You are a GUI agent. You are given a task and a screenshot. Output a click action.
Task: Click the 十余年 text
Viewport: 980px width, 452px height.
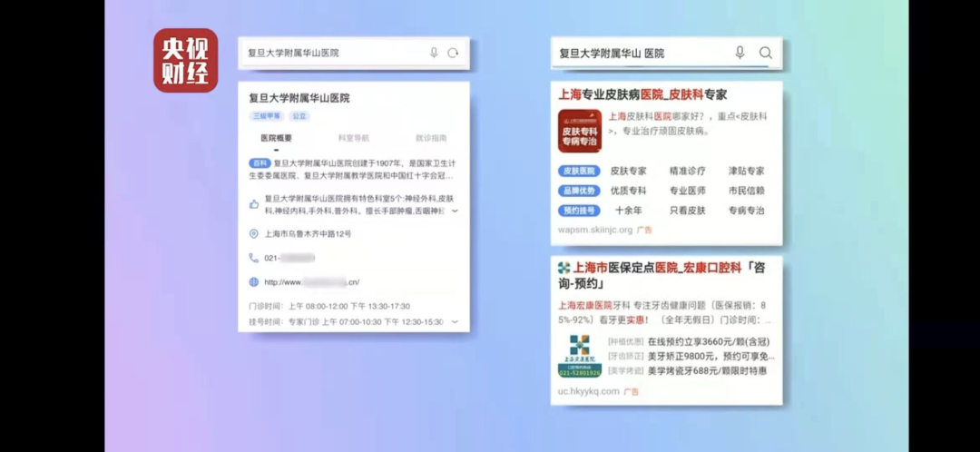pos(629,211)
